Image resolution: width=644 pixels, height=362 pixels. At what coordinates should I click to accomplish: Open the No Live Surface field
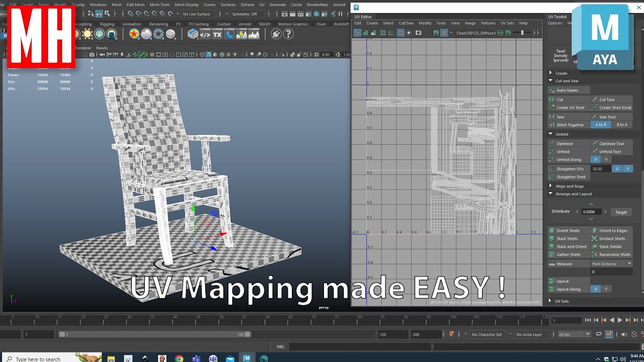[197, 14]
